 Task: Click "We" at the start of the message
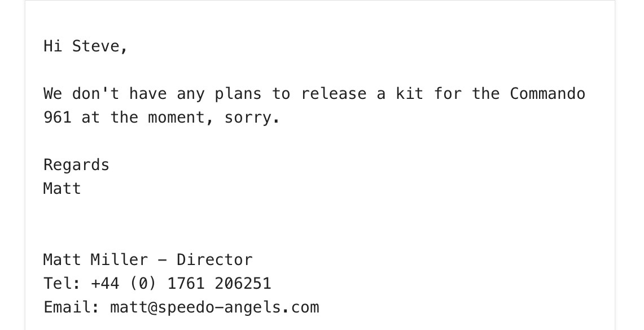[x=52, y=94]
